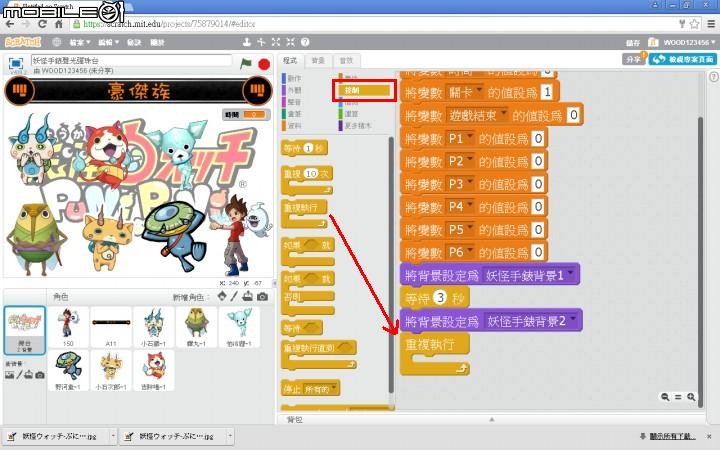Select the Duplicate stamp tool in top toolbar
The height and width of the screenshot is (450, 720).
pos(247,42)
